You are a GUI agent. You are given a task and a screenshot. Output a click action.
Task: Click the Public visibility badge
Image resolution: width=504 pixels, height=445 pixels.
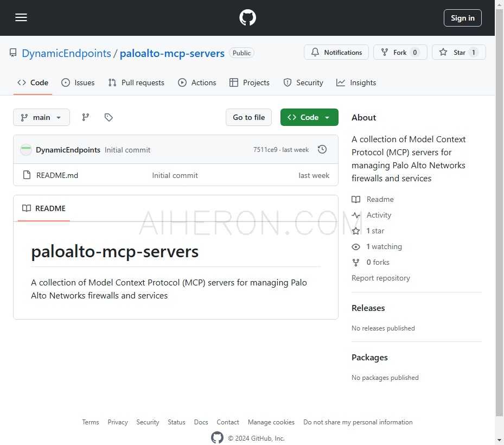242,53
